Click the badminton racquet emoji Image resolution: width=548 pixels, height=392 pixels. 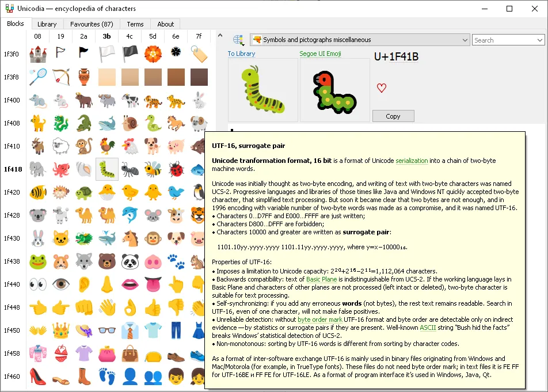pyautogui.click(x=38, y=77)
